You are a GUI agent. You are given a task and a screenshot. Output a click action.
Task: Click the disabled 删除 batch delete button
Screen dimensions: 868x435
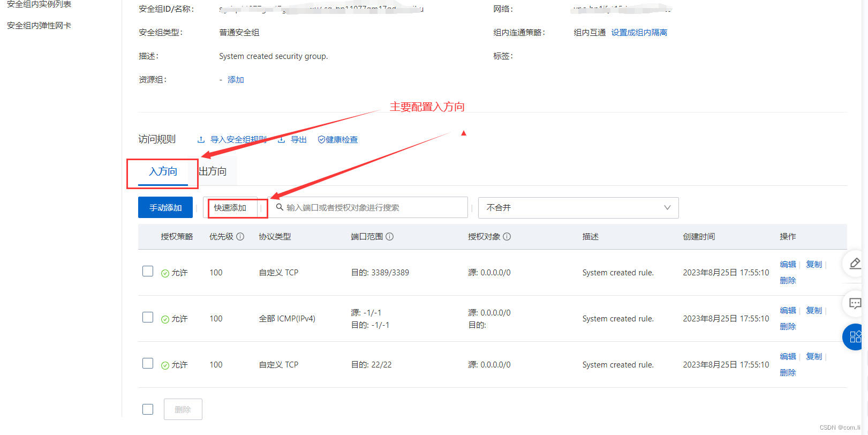coord(183,409)
